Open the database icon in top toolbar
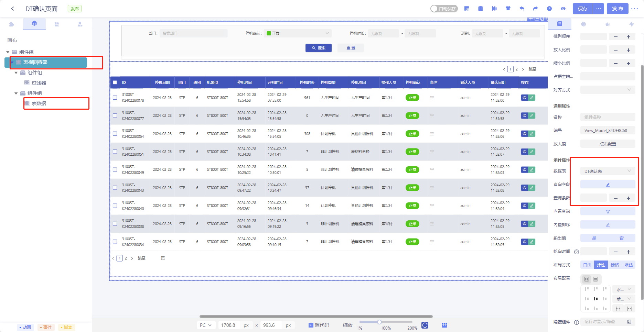 coord(481,9)
